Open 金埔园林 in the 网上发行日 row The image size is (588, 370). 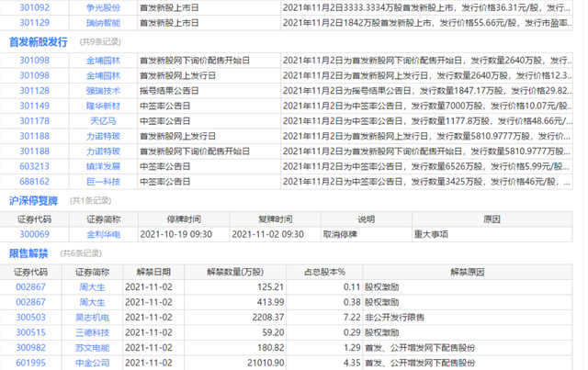point(103,75)
